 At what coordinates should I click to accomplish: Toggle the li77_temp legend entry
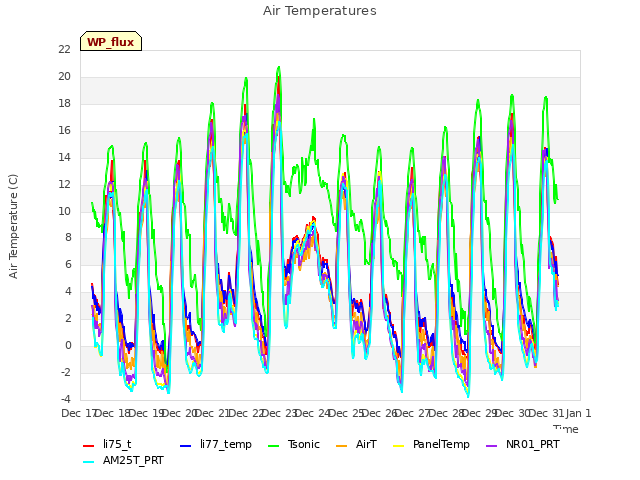(x=216, y=444)
